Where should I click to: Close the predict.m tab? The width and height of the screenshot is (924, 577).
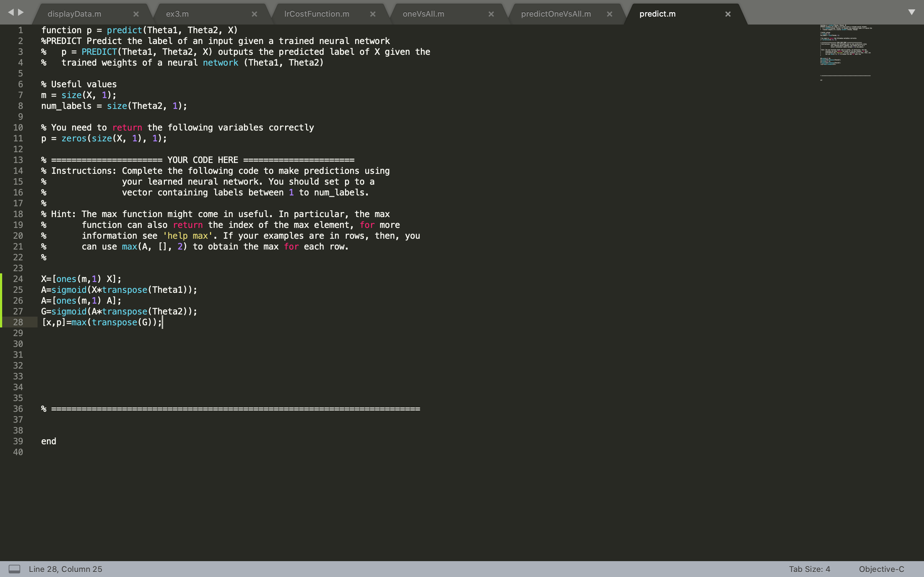tap(728, 14)
